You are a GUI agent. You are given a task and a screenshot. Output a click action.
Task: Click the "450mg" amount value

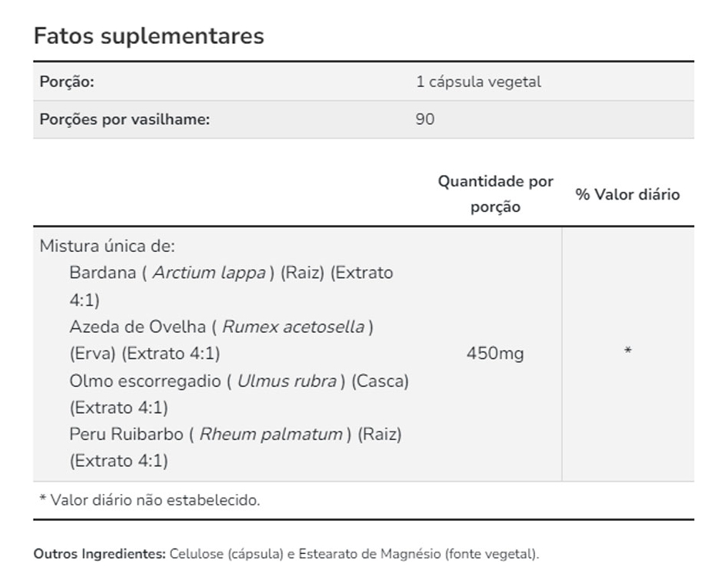pos(495,354)
